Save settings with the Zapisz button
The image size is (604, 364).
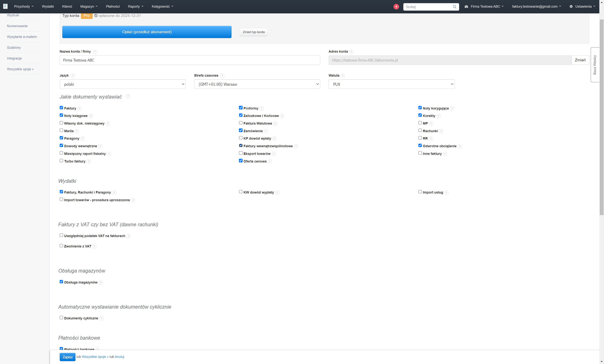coord(67,357)
